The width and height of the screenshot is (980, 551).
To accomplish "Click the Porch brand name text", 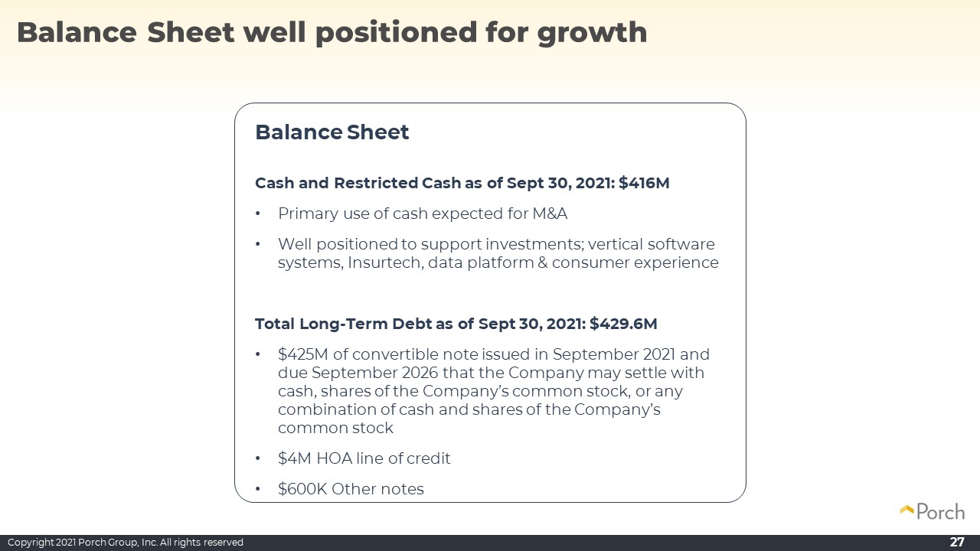I will pyautogui.click(x=940, y=512).
